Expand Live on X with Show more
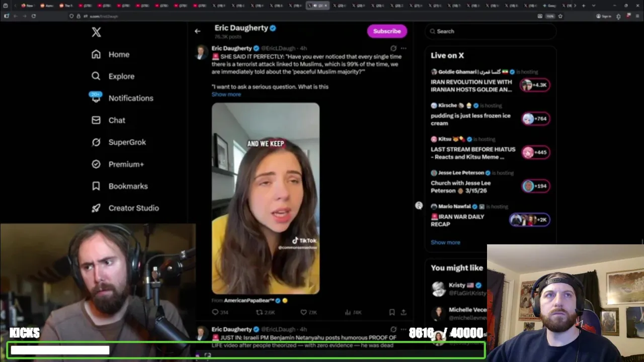Screen dimensions: 644x362 click(445, 242)
